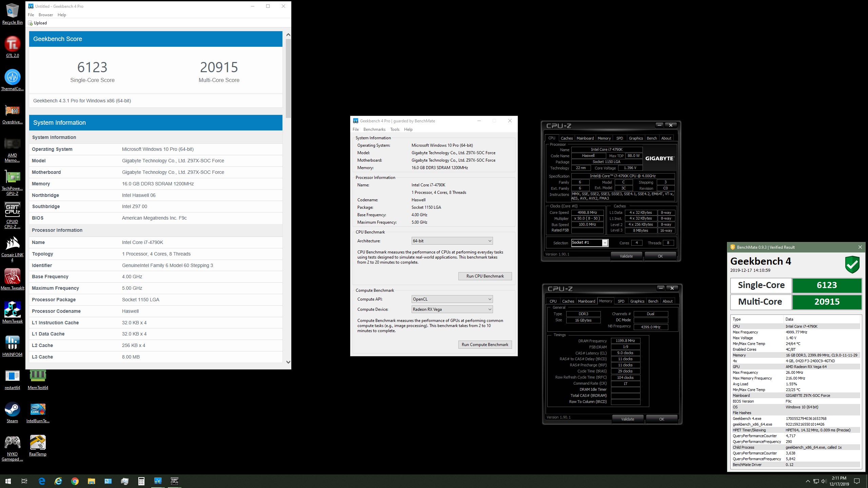The image size is (868, 488).
Task: Show hidden system tray icons
Action: pos(808,481)
